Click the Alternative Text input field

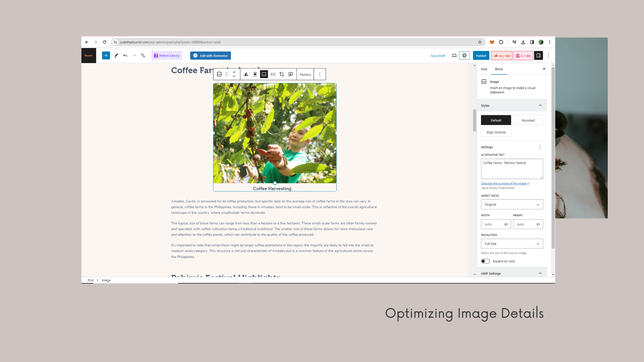[x=512, y=169]
